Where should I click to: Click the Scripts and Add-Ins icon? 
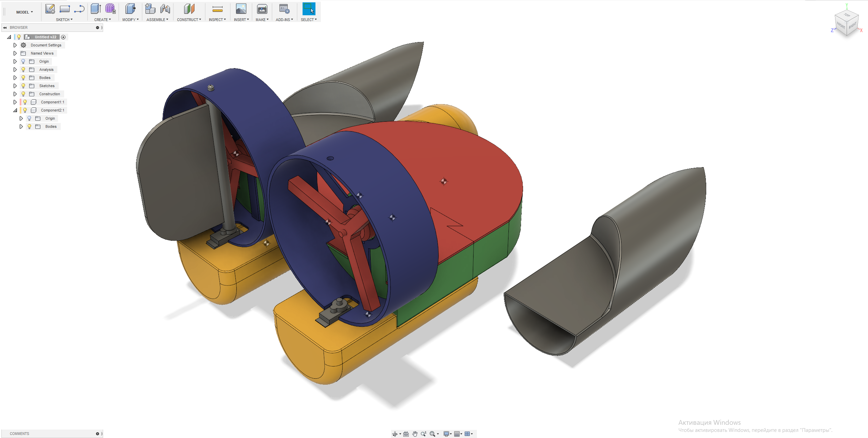click(284, 9)
